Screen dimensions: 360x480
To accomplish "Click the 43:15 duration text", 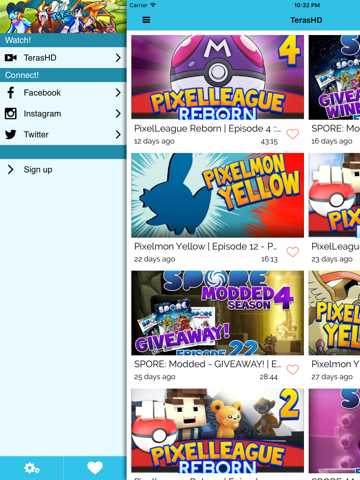I will tap(269, 142).
